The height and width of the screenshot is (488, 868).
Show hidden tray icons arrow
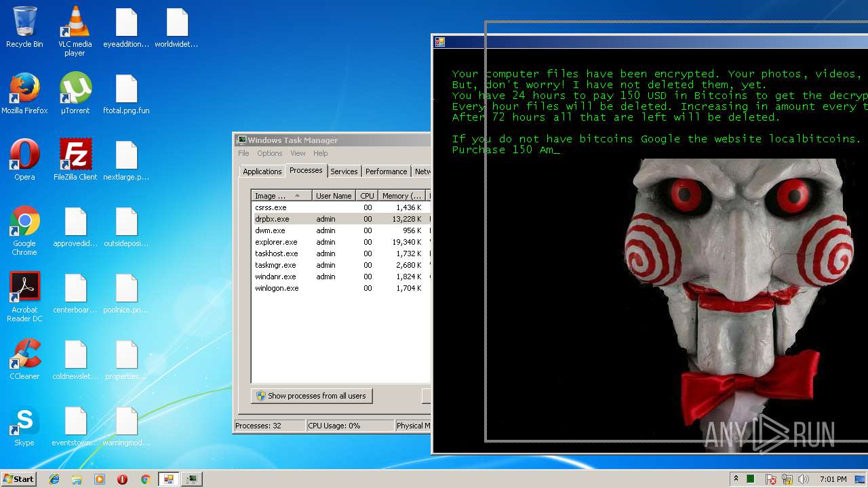736,479
